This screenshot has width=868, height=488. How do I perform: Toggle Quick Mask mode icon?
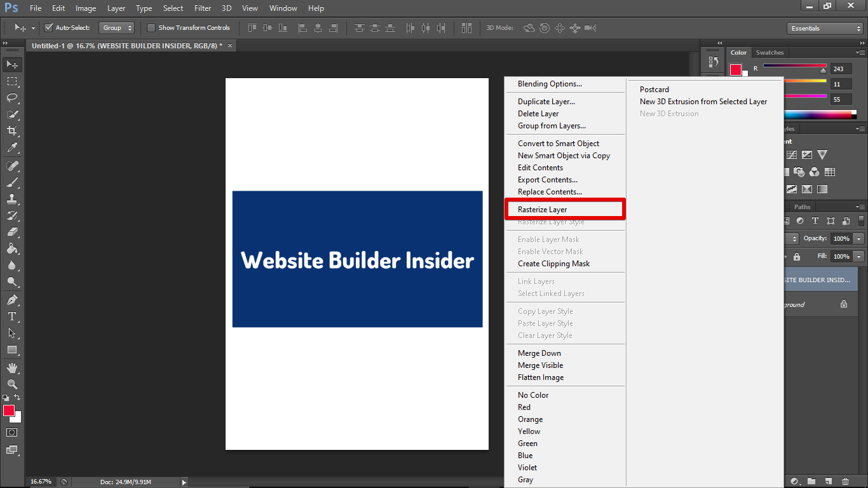12,433
